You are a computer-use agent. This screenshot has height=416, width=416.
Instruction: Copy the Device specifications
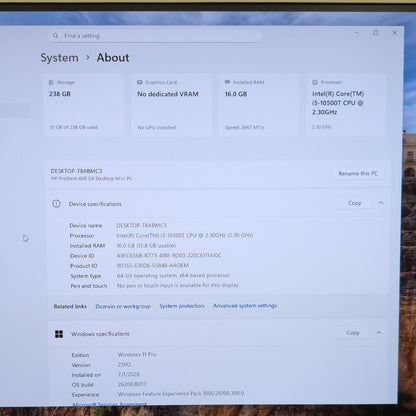tap(354, 203)
